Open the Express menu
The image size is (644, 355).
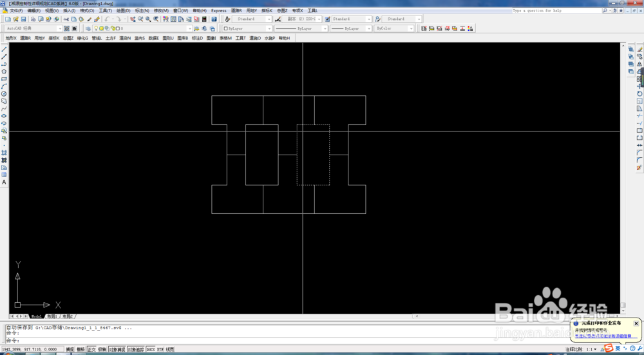[x=219, y=11]
